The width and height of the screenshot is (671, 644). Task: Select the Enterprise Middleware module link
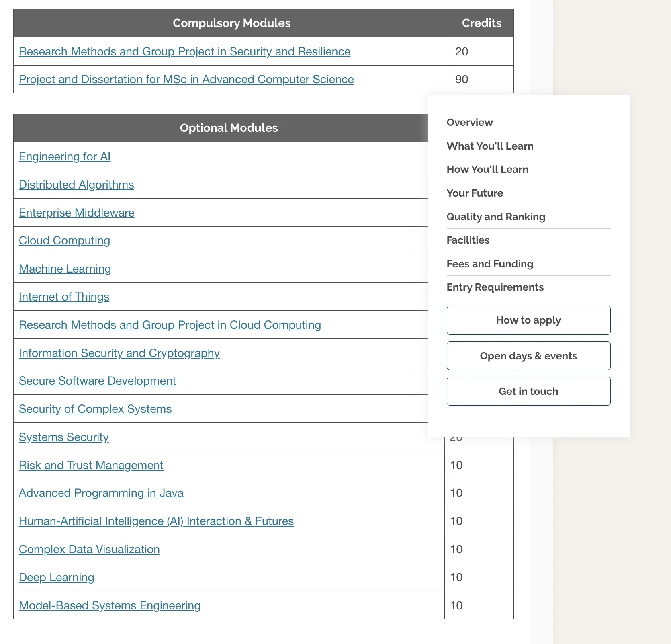(76, 213)
